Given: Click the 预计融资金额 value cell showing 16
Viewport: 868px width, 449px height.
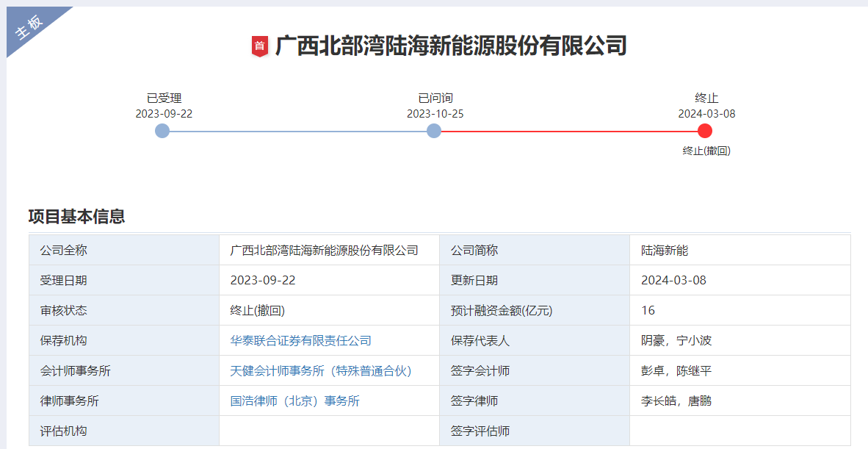Looking at the screenshot, I should (x=648, y=311).
